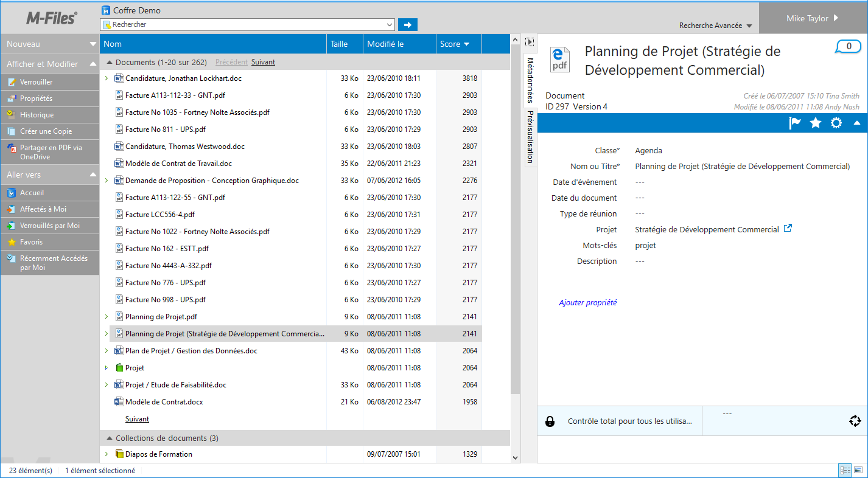The height and width of the screenshot is (478, 868).
Task: Open metadata card settings gear icon
Action: click(836, 123)
